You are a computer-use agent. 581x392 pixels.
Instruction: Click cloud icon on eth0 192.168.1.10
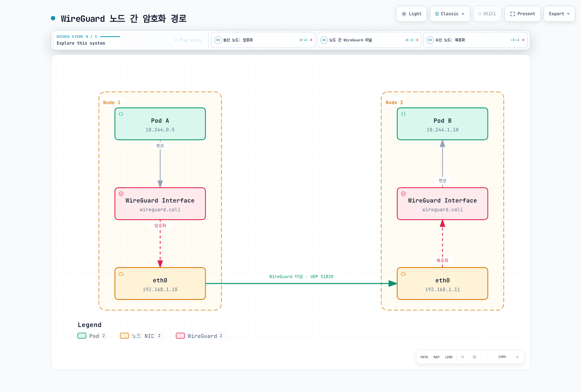(121, 274)
